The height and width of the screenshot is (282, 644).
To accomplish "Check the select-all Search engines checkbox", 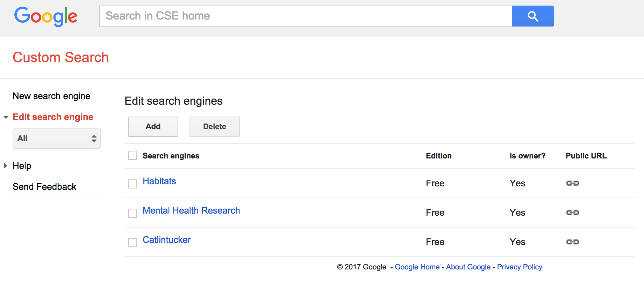I will pos(132,155).
